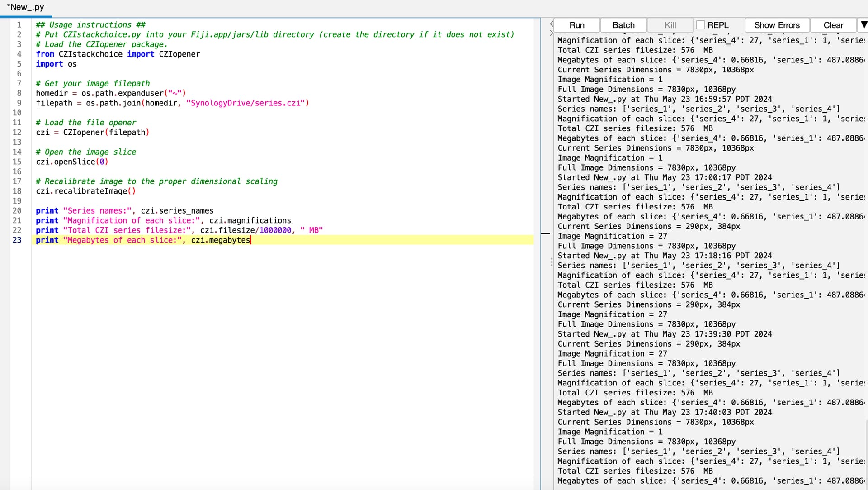Image resolution: width=868 pixels, height=490 pixels.
Task: Click the output line 'Started New_.py at ... 17:39:30'
Action: point(665,334)
